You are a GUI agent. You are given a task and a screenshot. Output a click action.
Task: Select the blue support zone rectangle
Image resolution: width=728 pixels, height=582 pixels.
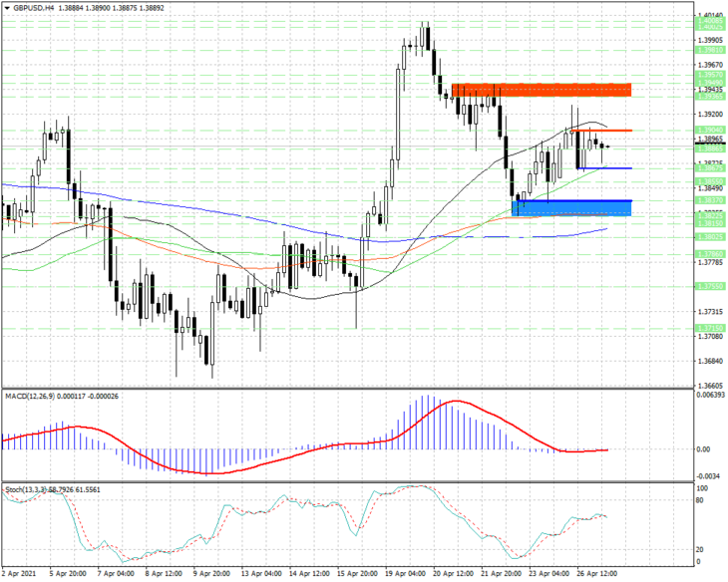pos(571,208)
